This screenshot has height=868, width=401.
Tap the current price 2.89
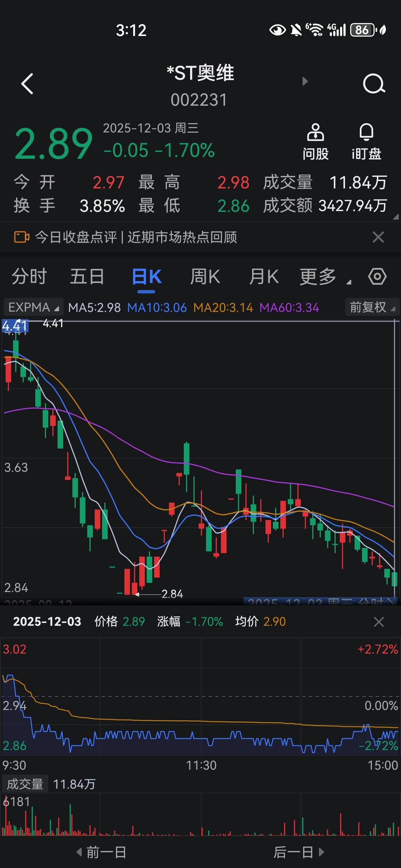coord(53,144)
